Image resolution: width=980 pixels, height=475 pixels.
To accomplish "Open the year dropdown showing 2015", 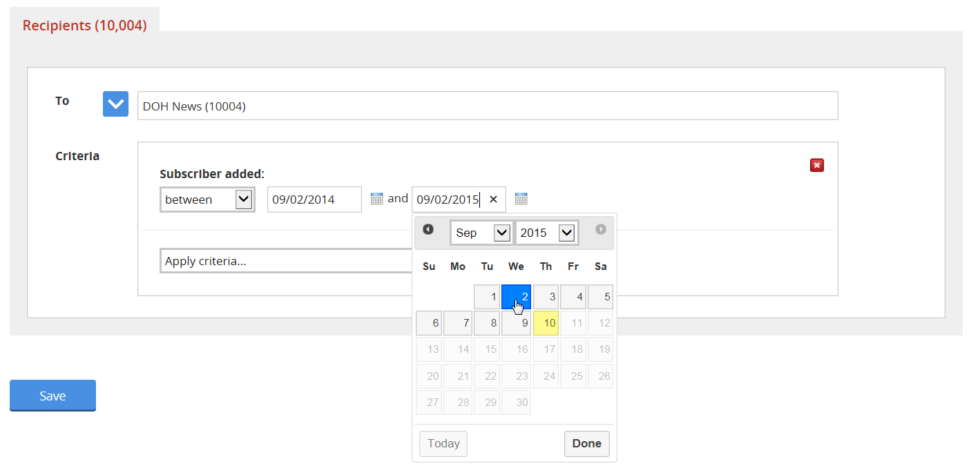I will click(x=546, y=233).
